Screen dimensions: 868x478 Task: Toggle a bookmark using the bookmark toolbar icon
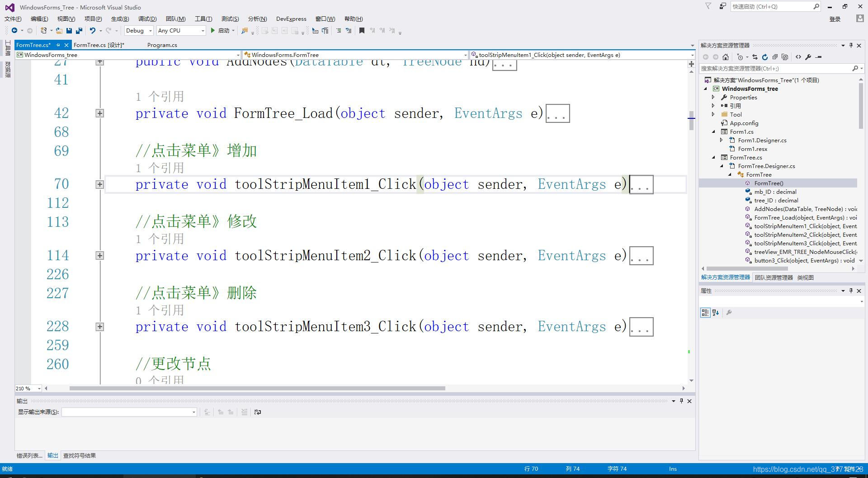(361, 30)
